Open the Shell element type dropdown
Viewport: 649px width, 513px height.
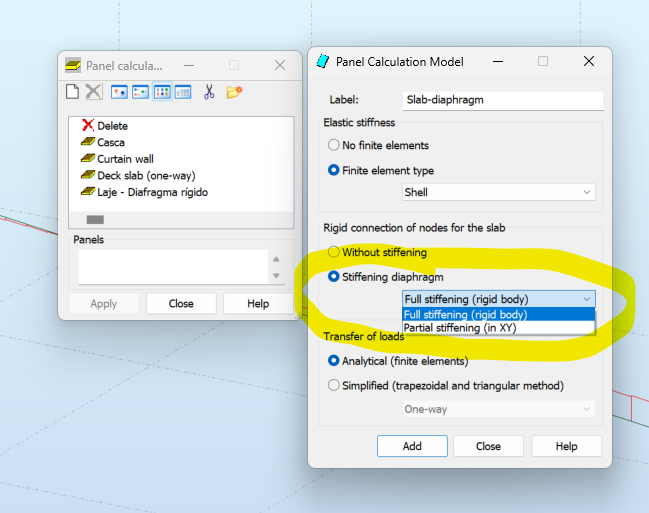[499, 192]
